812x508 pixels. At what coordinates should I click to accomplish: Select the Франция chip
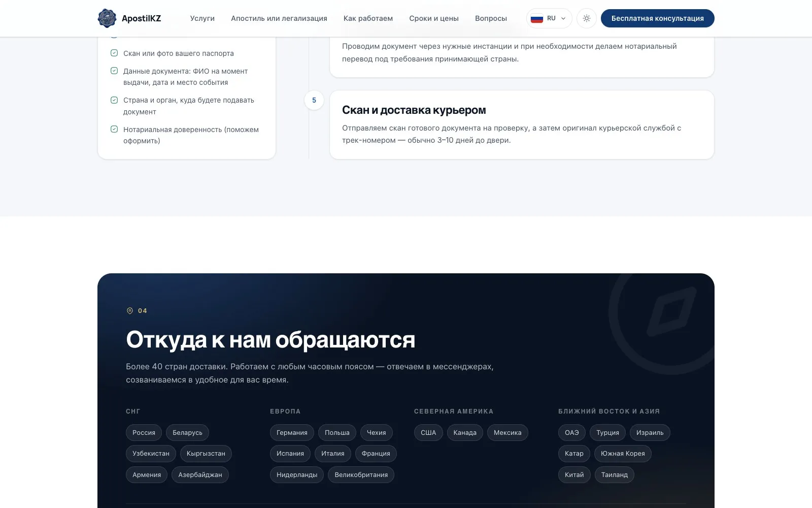(x=376, y=454)
